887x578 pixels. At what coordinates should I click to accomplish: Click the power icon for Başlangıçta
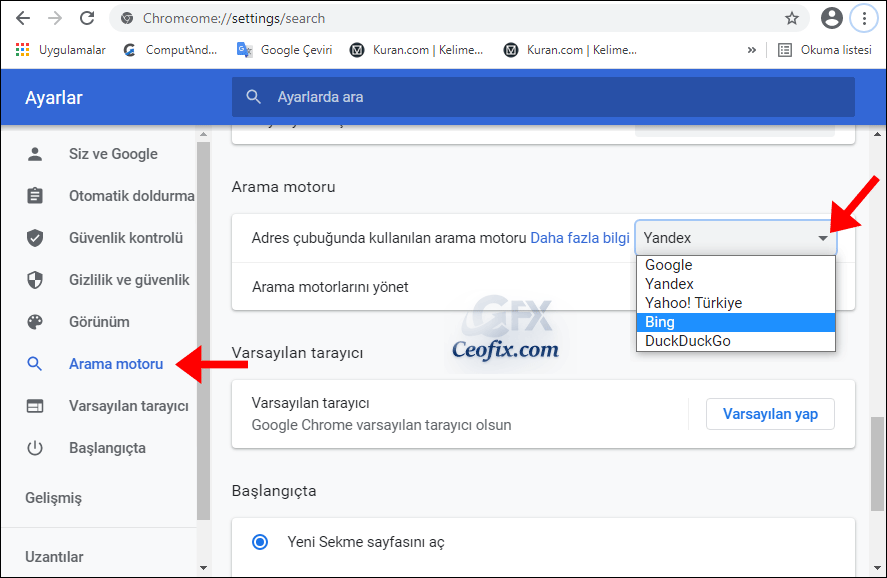(35, 447)
